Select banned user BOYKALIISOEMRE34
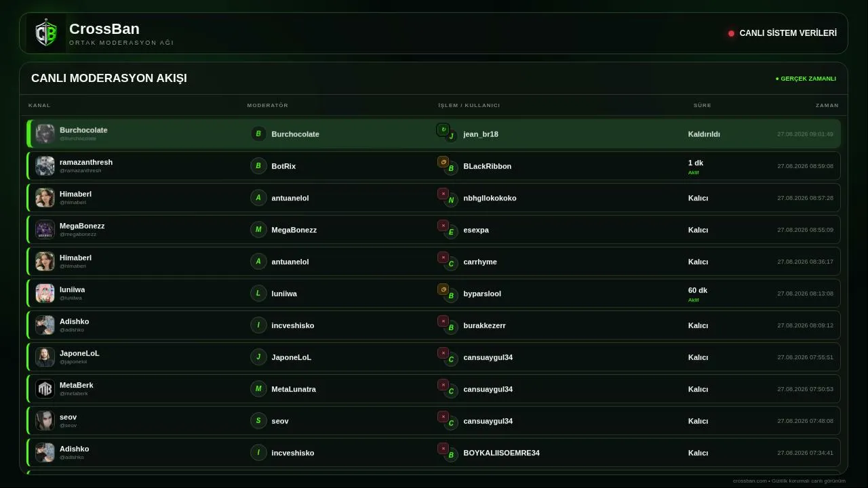This screenshot has width=868, height=488. click(501, 453)
